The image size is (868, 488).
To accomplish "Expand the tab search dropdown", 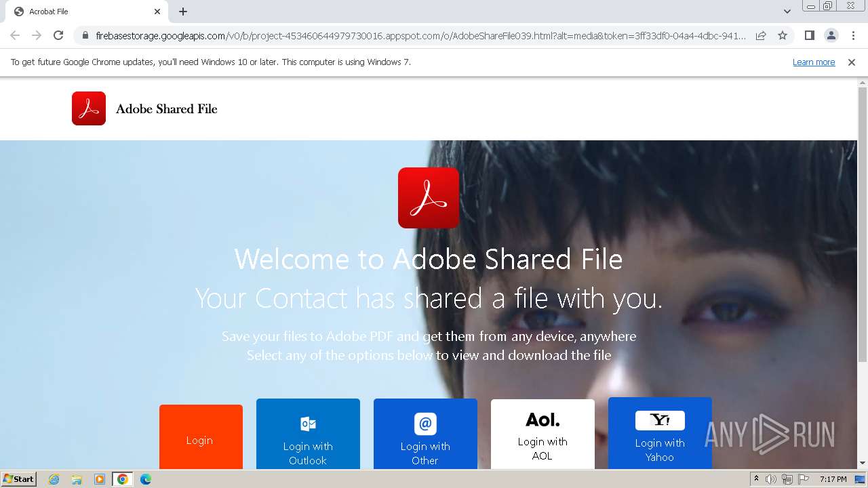I will point(787,12).
